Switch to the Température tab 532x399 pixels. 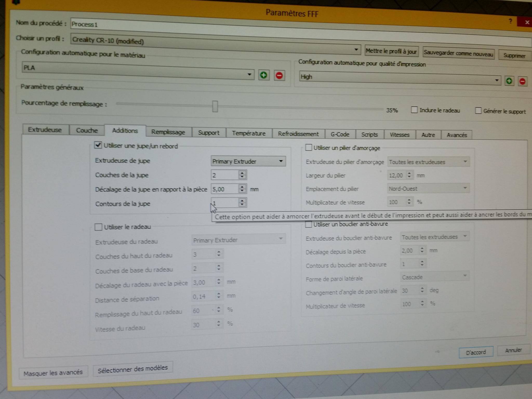coord(249,133)
